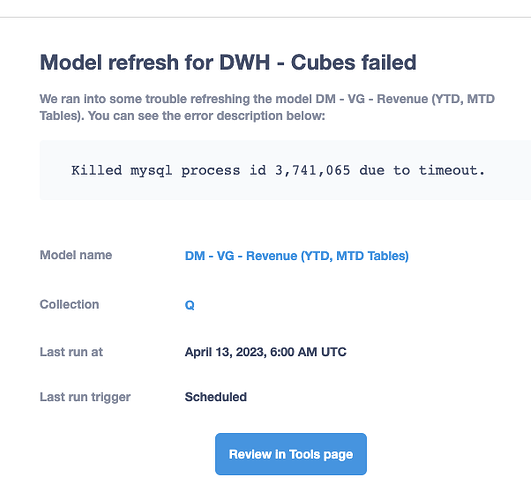Click the word mysql in error block
This screenshot has height=500, width=531.
(x=151, y=171)
